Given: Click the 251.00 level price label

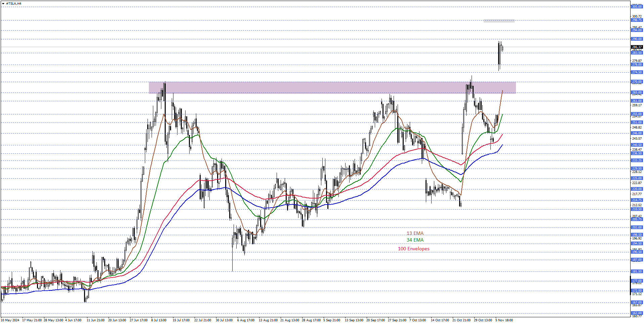Looking at the screenshot, I should pyautogui.click(x=637, y=122).
